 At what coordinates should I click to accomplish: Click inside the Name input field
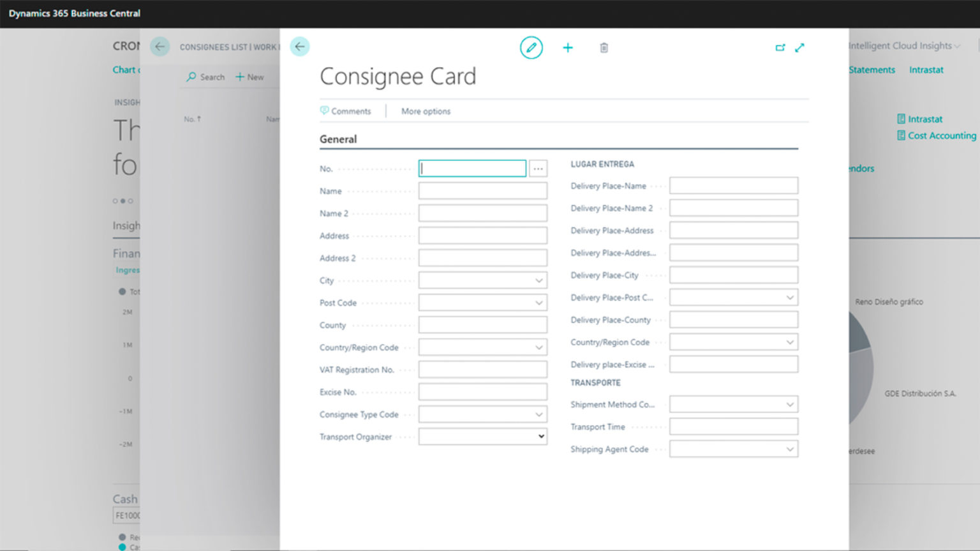482,190
